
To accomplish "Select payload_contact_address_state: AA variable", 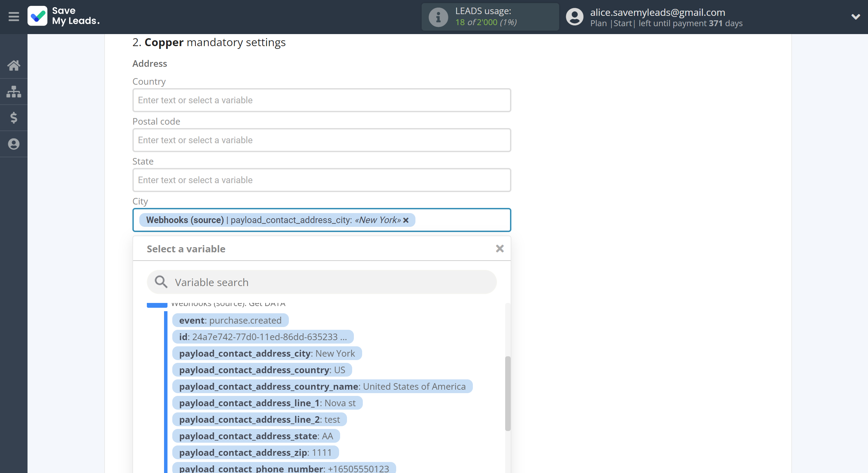I will coord(256,436).
